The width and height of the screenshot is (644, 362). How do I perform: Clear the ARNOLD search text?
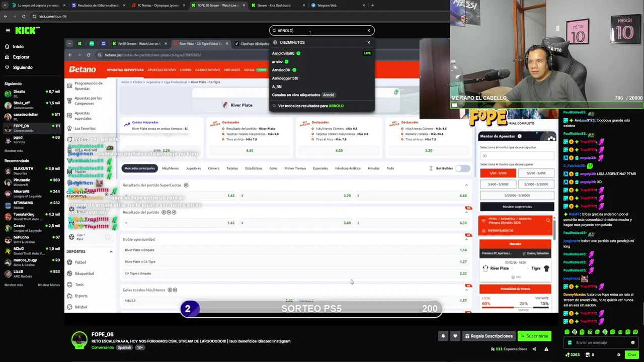click(368, 31)
